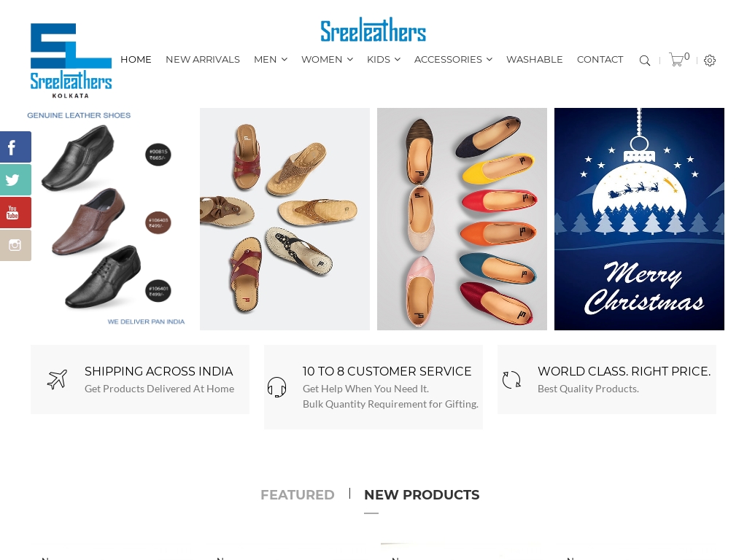Screen dimensions: 747x560
Task: Select the NEW PRODUCTS tab
Action: [422, 495]
